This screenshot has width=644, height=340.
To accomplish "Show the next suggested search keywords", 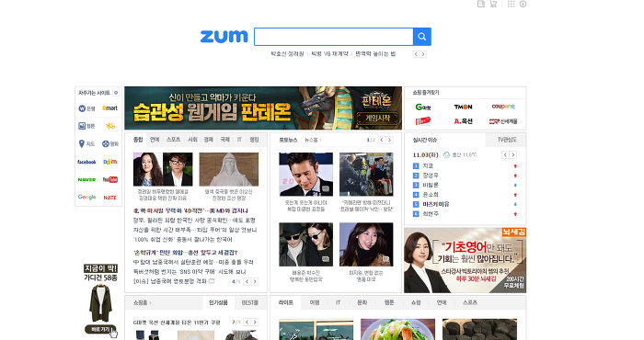I will (423, 54).
